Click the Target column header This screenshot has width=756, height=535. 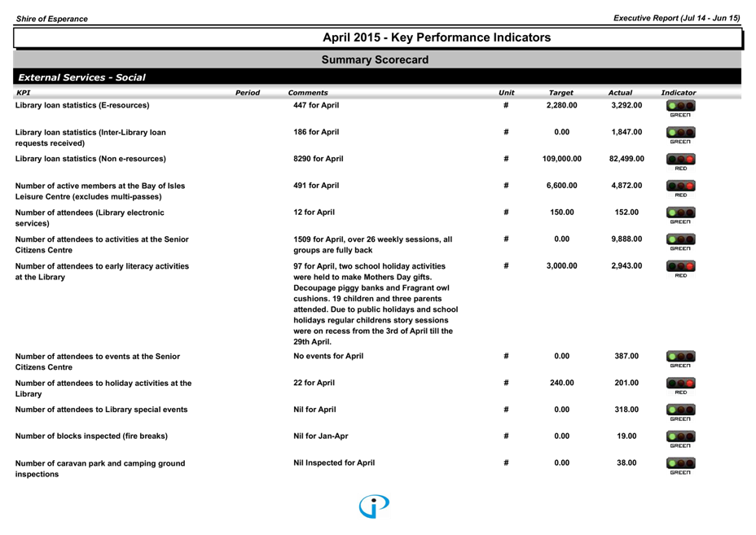(x=560, y=93)
